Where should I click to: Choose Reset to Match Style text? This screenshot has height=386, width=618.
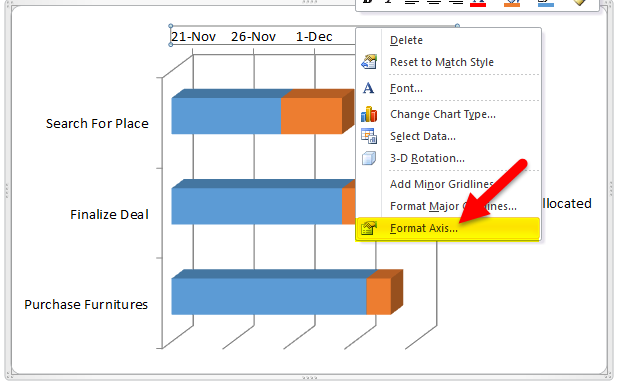point(441,62)
